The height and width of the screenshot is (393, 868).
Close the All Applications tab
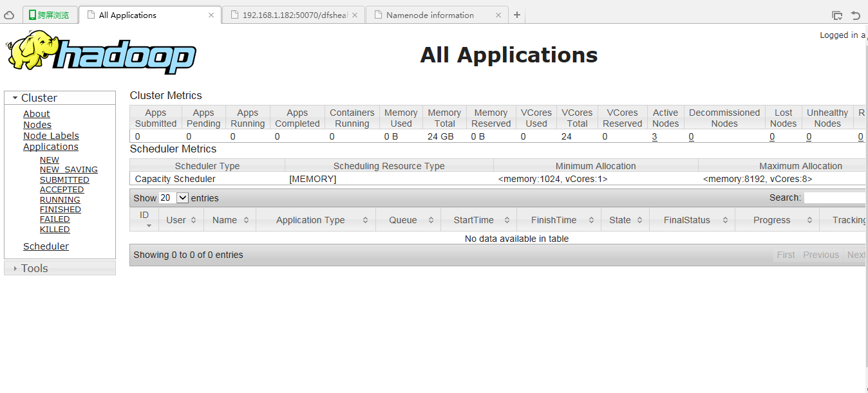click(211, 15)
